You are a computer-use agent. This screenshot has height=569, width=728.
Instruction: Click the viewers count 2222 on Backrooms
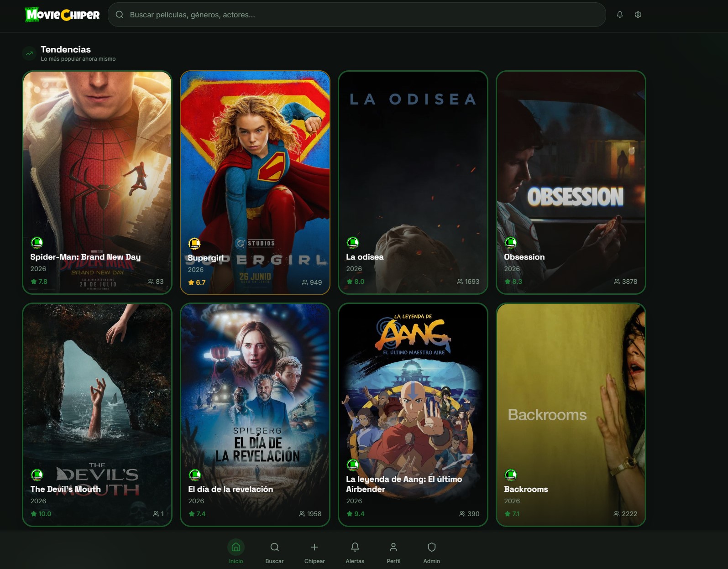pos(626,514)
